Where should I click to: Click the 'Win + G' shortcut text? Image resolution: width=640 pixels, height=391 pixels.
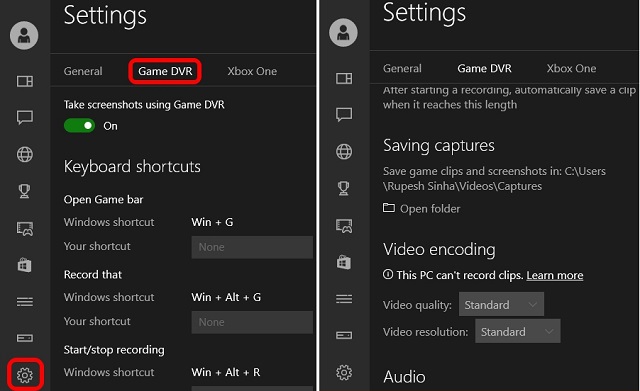[x=212, y=222]
